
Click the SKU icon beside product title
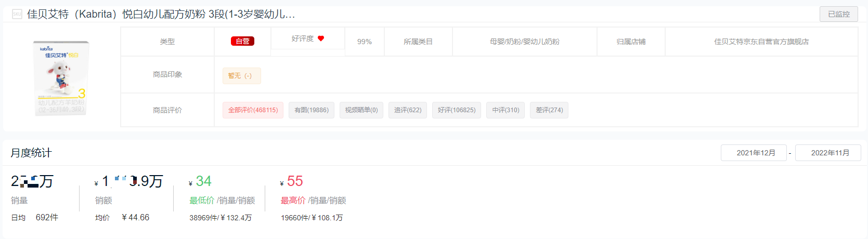pos(17,15)
